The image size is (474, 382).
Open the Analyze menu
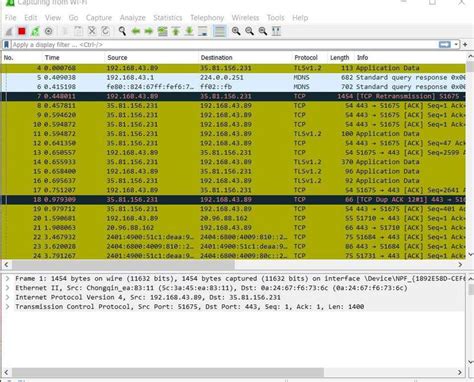pos(133,18)
